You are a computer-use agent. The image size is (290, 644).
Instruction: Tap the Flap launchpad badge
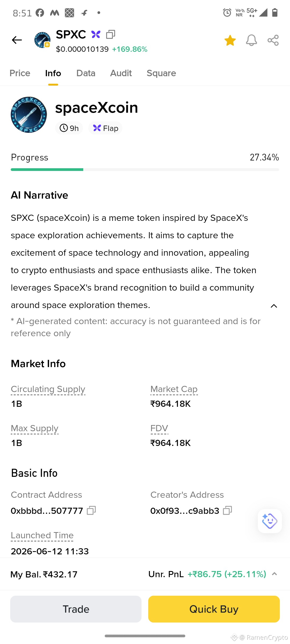click(x=106, y=128)
